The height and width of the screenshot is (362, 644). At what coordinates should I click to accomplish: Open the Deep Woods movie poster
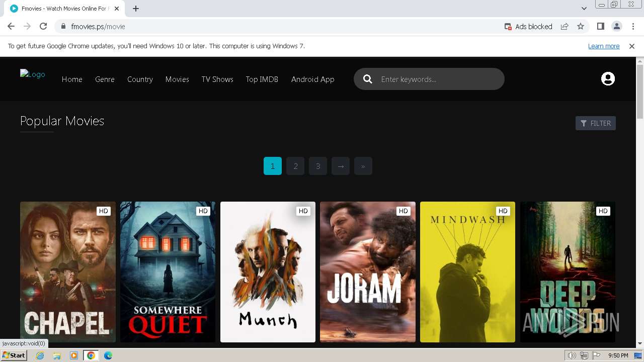(x=568, y=272)
